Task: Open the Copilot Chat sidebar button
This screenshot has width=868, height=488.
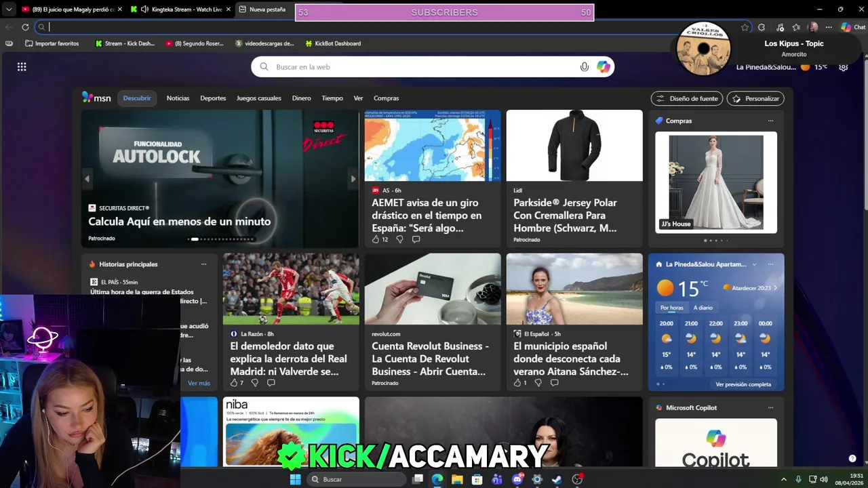Action: click(853, 27)
